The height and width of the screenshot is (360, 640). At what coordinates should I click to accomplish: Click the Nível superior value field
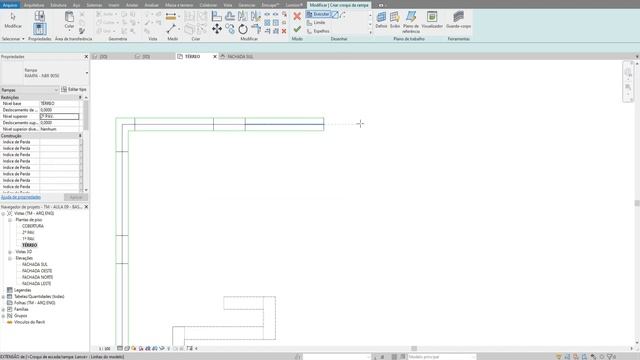pos(60,117)
